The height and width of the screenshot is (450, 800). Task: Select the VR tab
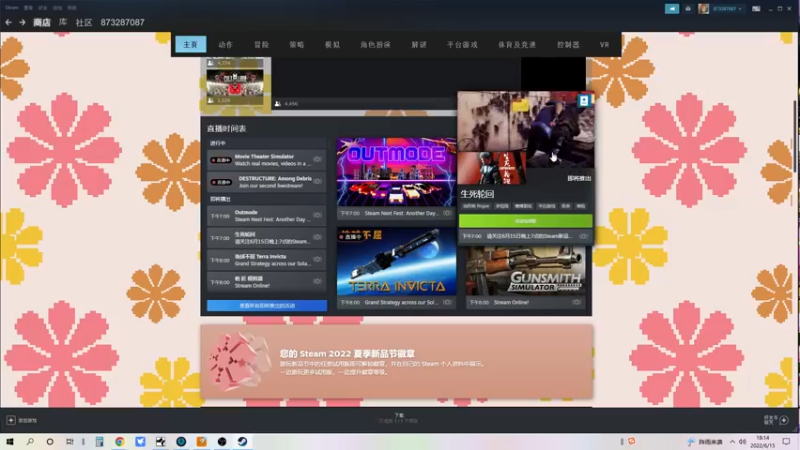[604, 44]
